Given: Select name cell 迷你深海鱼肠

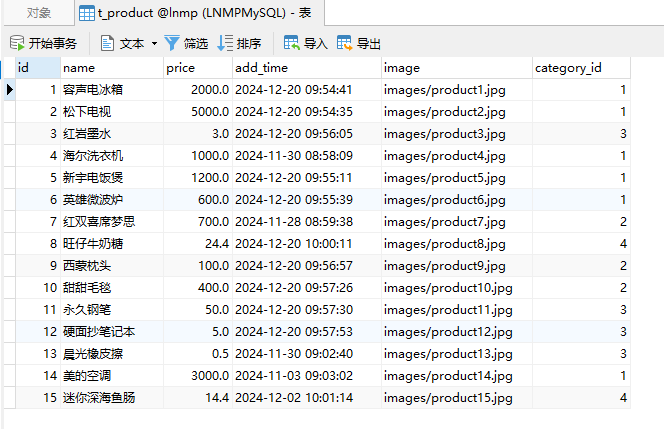Looking at the screenshot, I should (112, 398).
